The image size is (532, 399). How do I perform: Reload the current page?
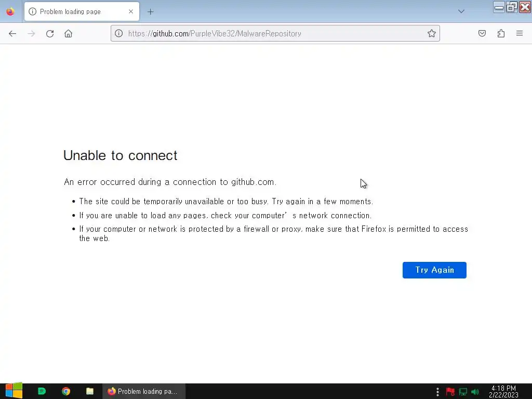[x=50, y=34]
